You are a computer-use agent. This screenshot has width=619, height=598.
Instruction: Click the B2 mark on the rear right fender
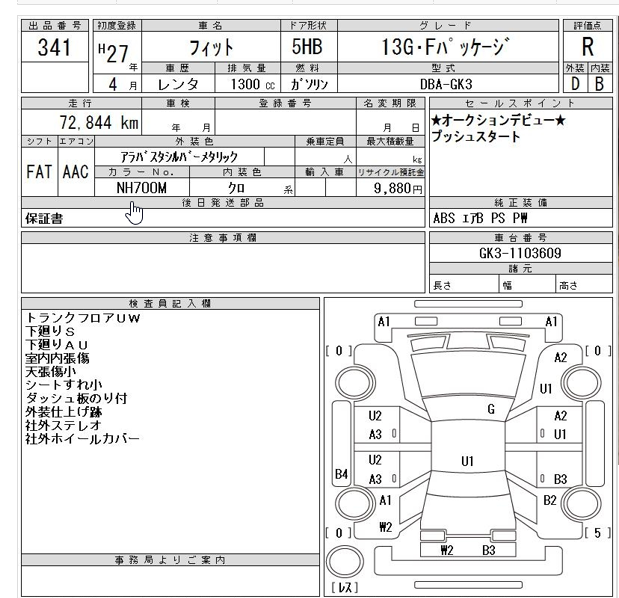[550, 499]
